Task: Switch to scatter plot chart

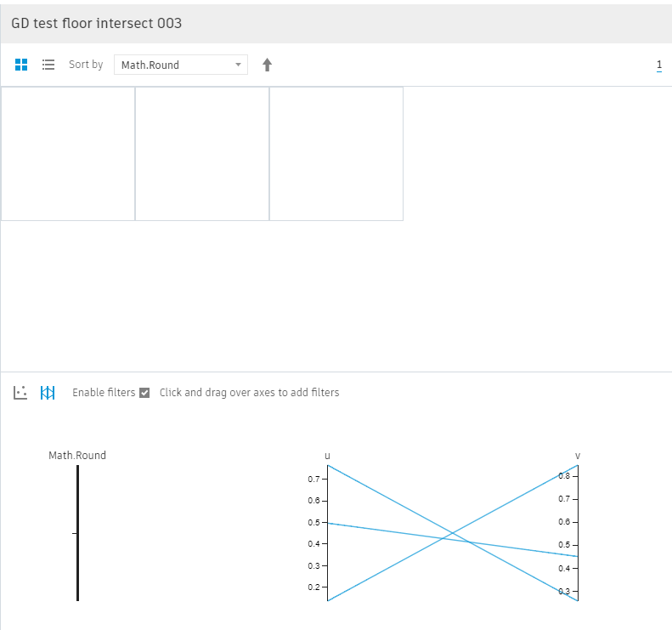Action: pyautogui.click(x=20, y=393)
